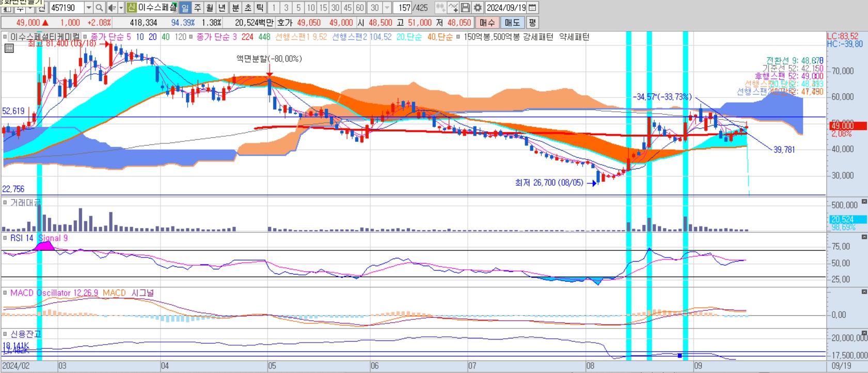868x373 pixels.
Task: Click the 09/19 date label on time axis
Action: tap(841, 366)
